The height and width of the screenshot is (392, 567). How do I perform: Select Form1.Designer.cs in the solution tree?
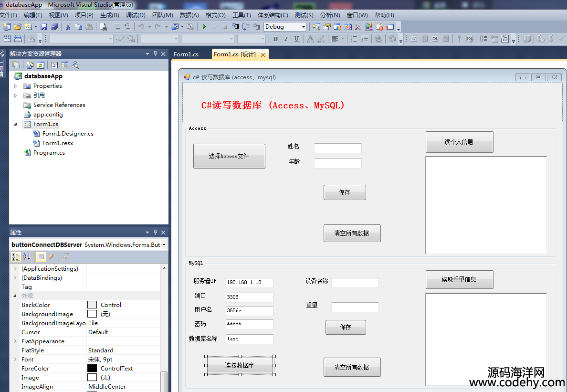coord(68,133)
